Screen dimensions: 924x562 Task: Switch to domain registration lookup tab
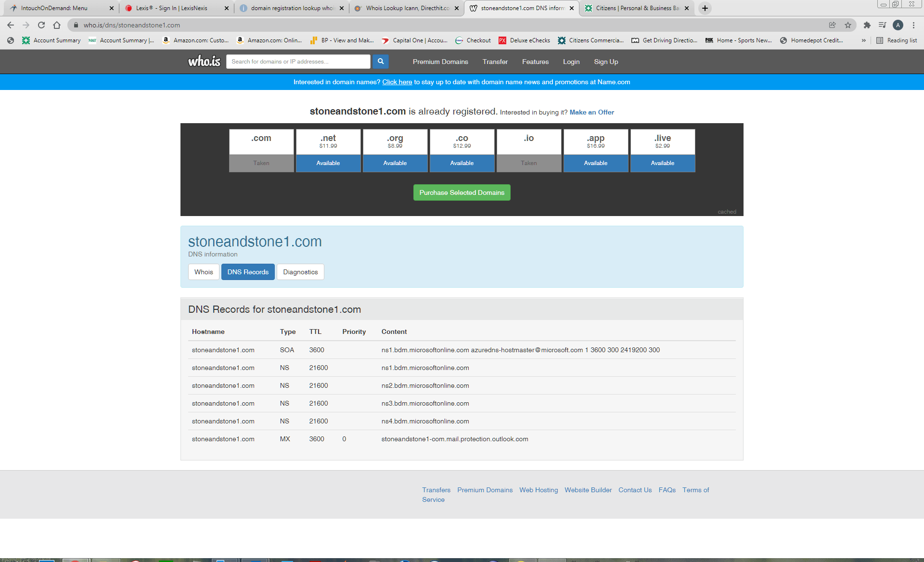click(x=292, y=8)
